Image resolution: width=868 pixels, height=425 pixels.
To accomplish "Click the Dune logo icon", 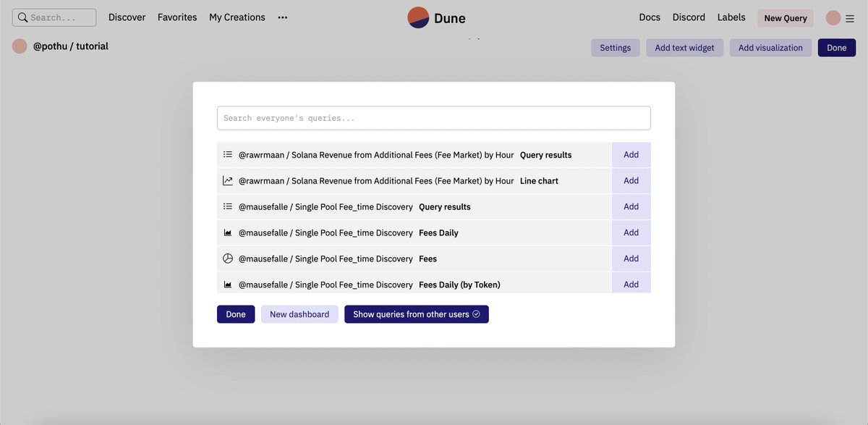I will point(418,17).
